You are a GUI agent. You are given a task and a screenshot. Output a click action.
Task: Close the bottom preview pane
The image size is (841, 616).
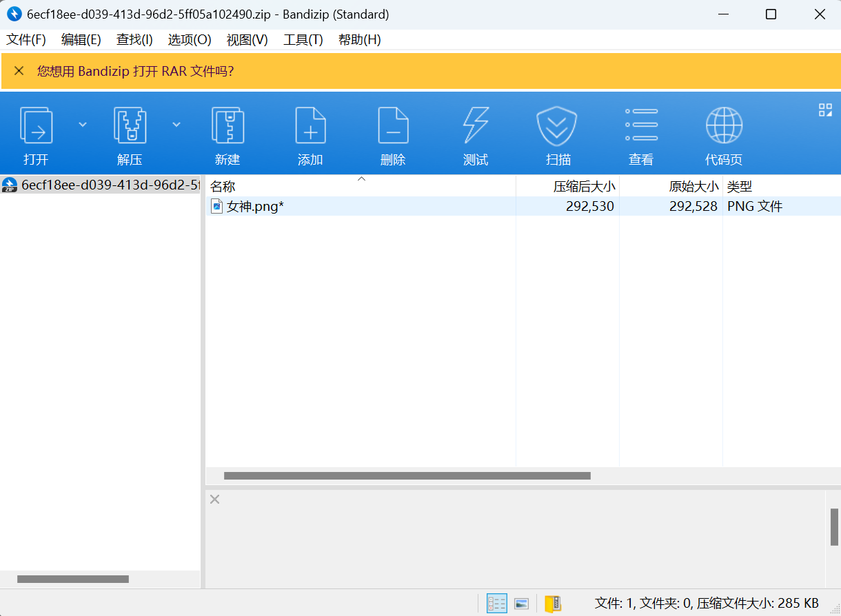[x=215, y=499]
